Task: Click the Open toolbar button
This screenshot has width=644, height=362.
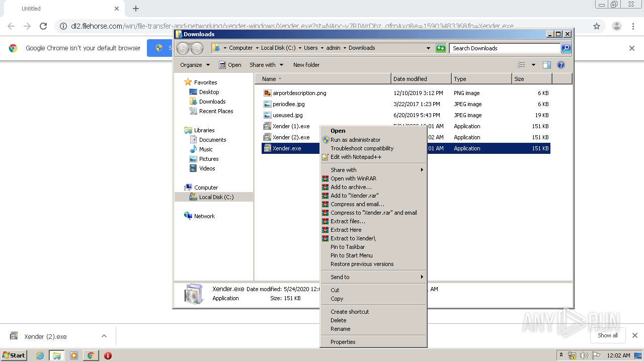Action: point(230,65)
